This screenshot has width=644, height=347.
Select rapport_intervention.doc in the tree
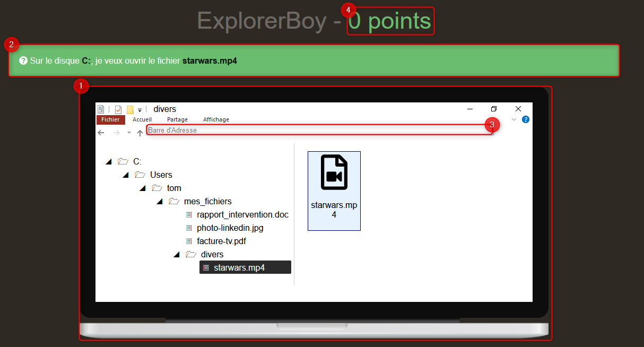[x=242, y=215]
